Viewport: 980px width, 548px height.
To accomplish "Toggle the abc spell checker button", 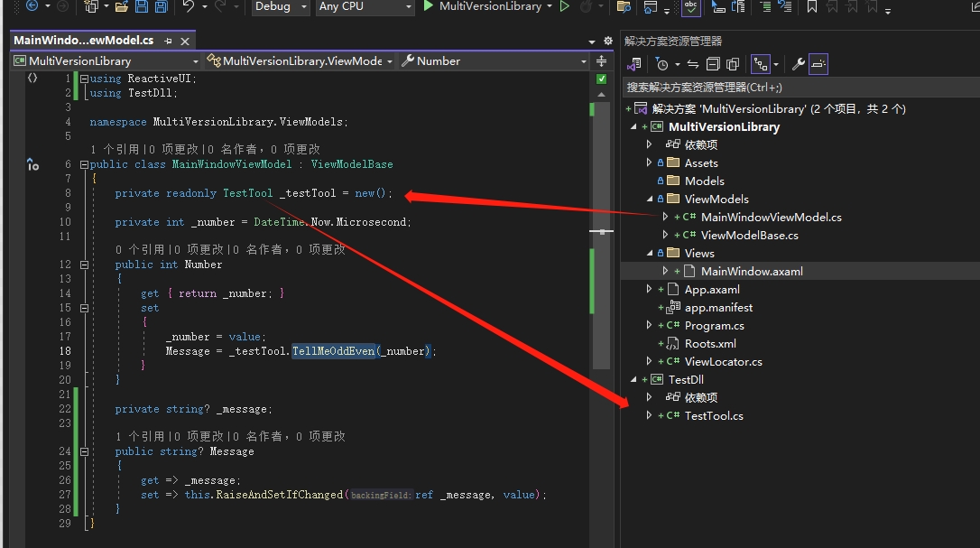I will click(x=690, y=7).
